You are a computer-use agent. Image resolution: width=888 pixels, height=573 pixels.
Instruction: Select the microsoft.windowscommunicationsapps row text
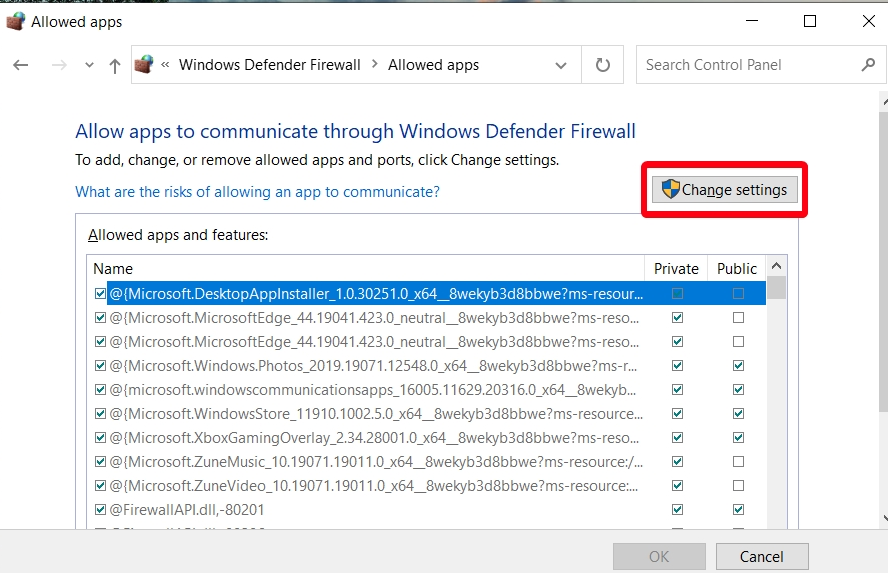pyautogui.click(x=372, y=390)
